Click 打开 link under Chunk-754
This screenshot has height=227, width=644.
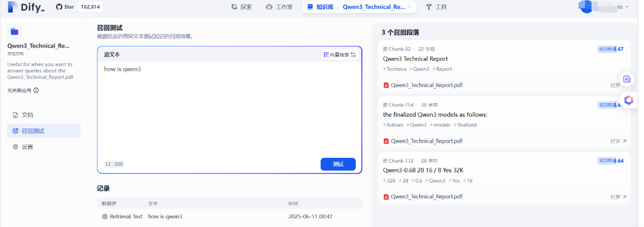(619, 141)
